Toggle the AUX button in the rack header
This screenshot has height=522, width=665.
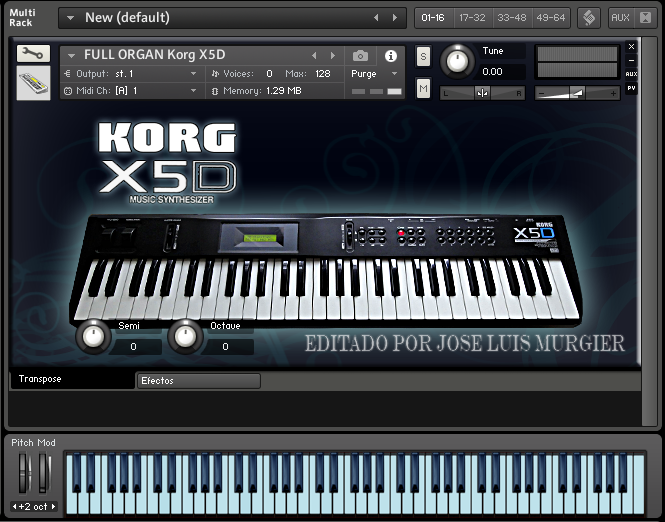coord(620,18)
